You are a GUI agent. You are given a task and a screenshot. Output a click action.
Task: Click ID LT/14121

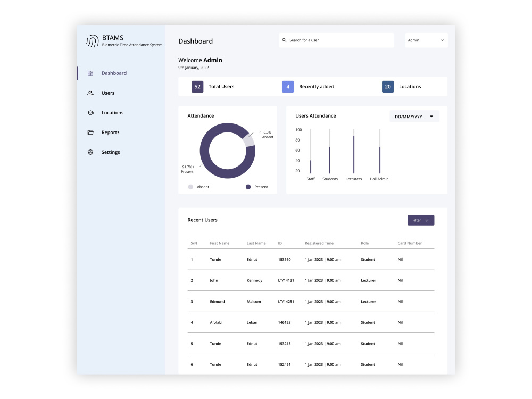pos(286,280)
